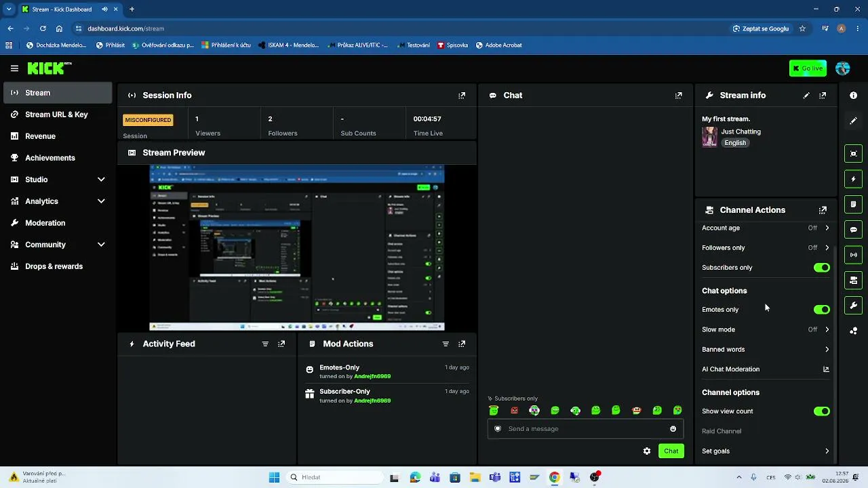The width and height of the screenshot is (868, 488).
Task: Go to Revenue page
Action: (58, 136)
